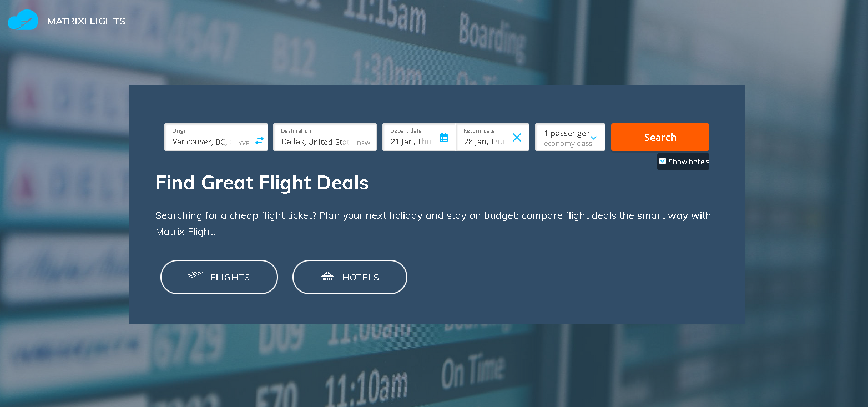
Task: Click the Matrix Flights cloud logo icon
Action: (x=23, y=20)
